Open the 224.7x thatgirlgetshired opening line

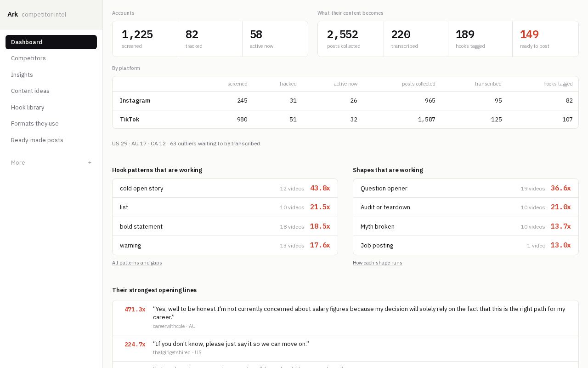(345, 348)
